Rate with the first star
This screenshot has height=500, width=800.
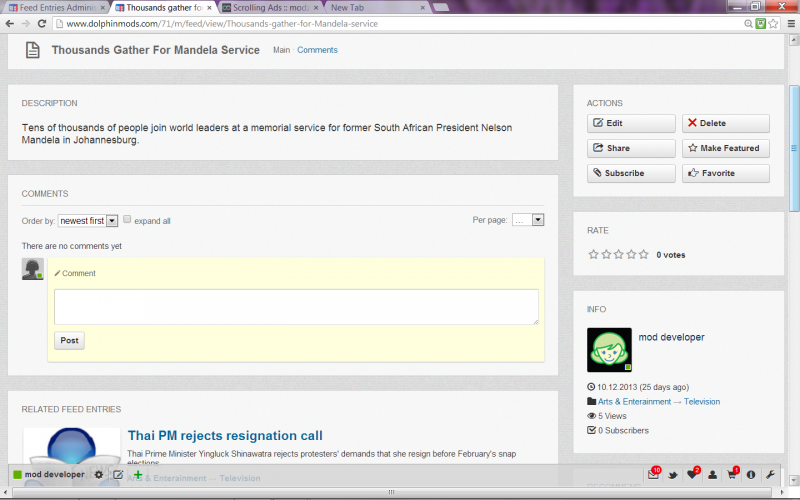(x=593, y=254)
